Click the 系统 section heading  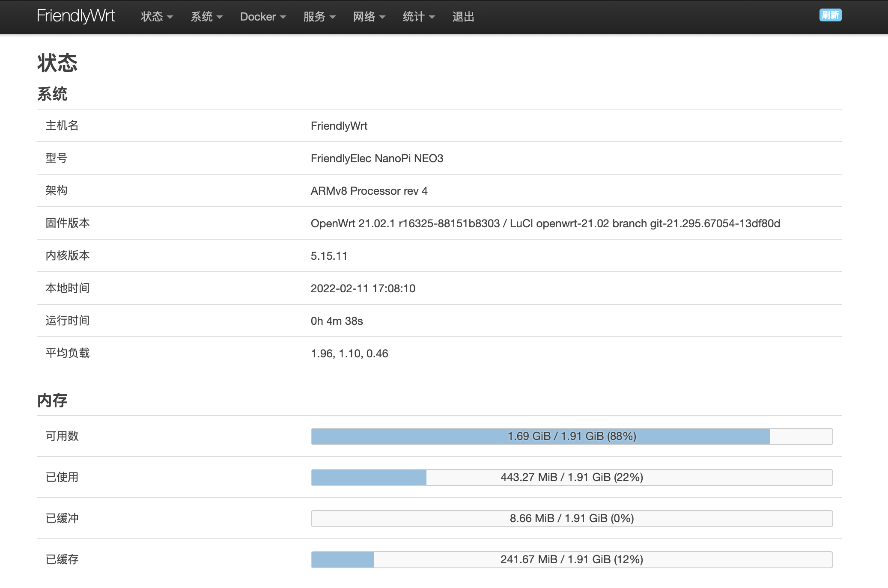[x=52, y=94]
